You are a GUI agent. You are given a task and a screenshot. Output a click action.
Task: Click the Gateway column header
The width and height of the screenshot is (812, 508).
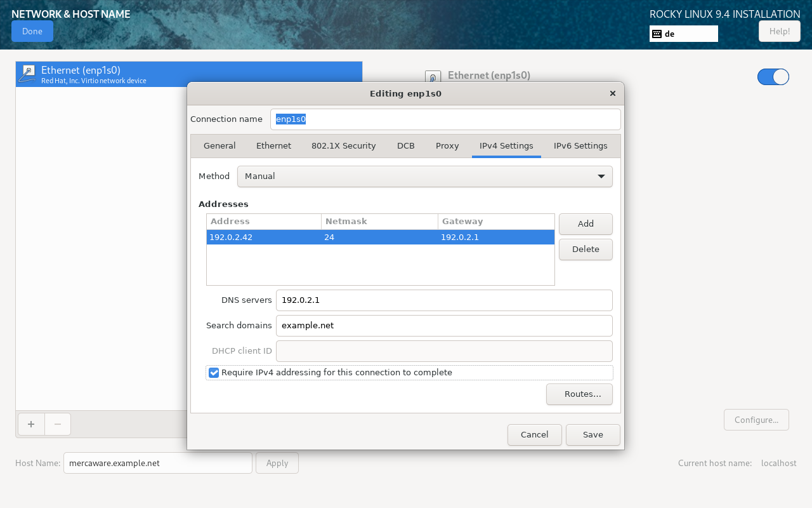(496, 222)
